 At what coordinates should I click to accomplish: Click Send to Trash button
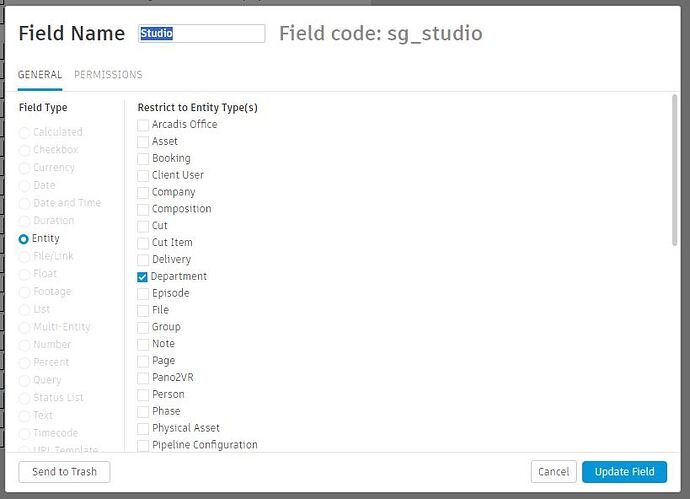tap(64, 472)
